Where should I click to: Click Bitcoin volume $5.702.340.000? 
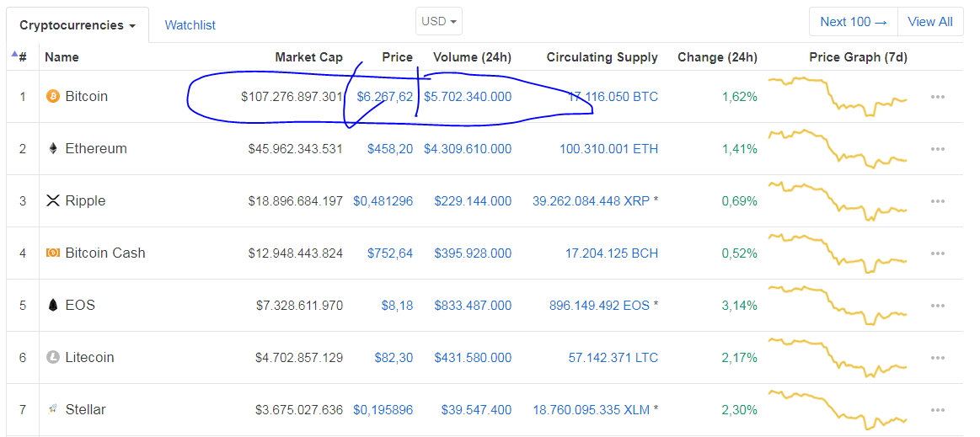468,97
